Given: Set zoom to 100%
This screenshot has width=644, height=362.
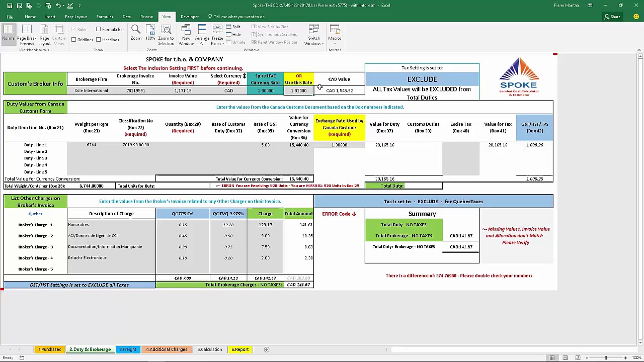Looking at the screenshot, I should click(150, 33).
